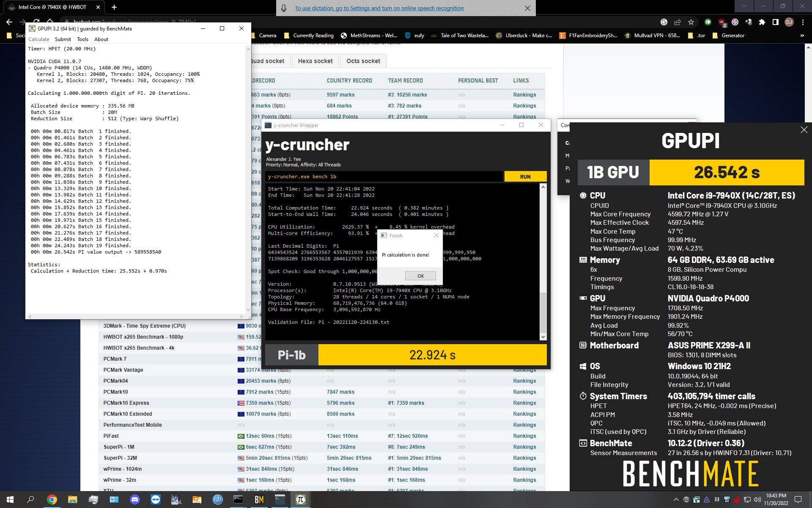812x508 pixels.
Task: Click GPUPI log vertical scrollbar up arrow
Action: tap(248, 49)
